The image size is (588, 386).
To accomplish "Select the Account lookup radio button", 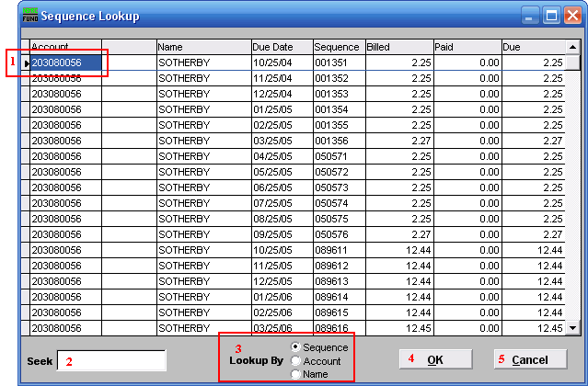I will click(295, 361).
